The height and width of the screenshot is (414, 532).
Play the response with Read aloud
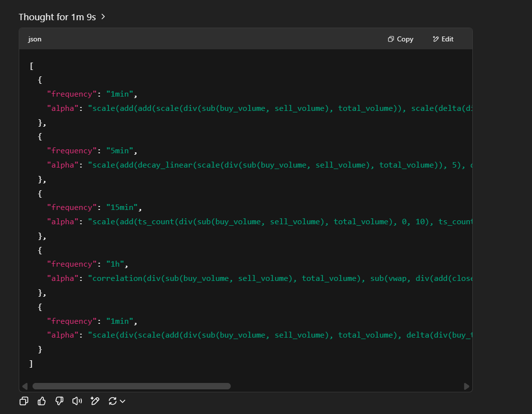point(77,401)
